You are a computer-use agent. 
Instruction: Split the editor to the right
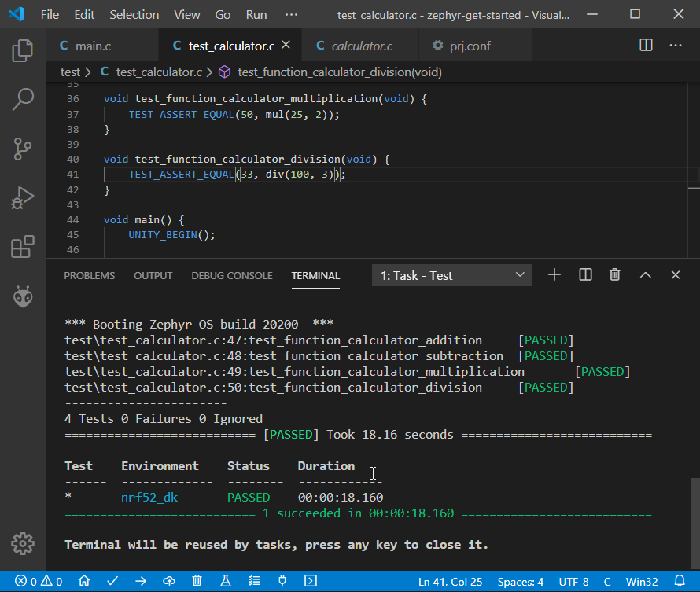646,45
